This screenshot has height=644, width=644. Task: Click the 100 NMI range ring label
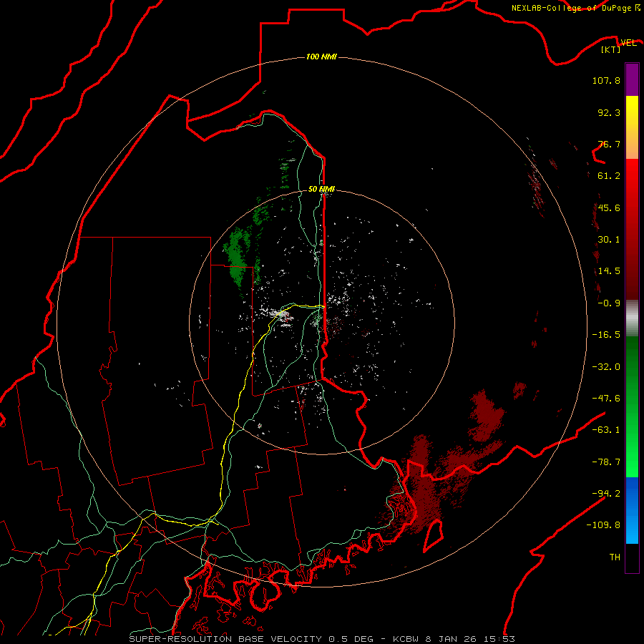321,57
